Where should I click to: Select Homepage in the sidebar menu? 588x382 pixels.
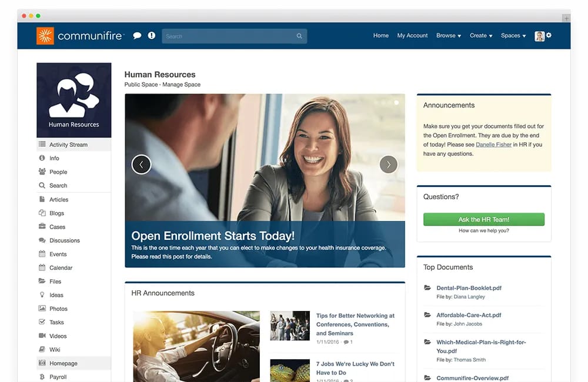pyautogui.click(x=74, y=363)
